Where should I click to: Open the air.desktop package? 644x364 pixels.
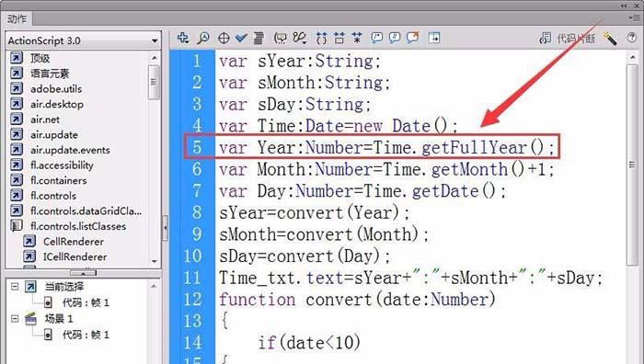57,104
